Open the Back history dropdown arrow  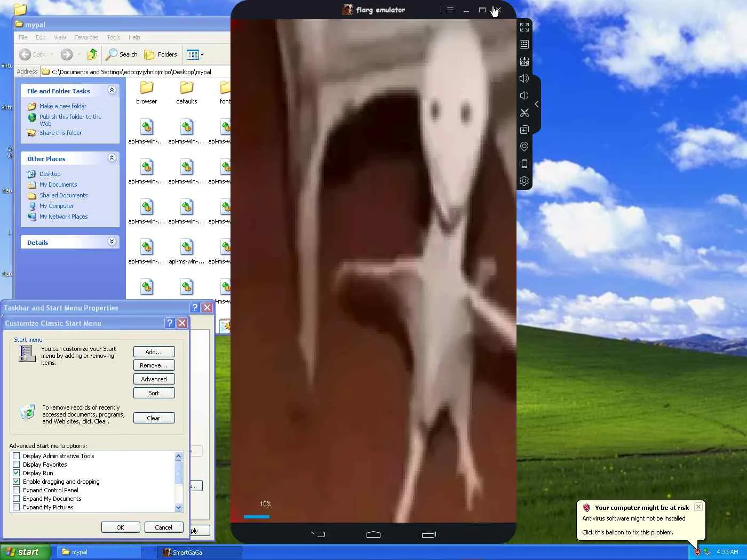tap(52, 54)
